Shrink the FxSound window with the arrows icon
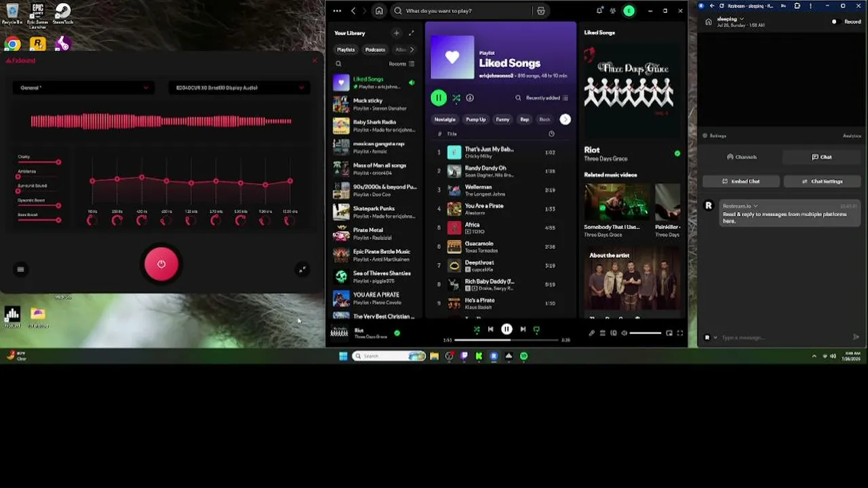 [x=302, y=269]
